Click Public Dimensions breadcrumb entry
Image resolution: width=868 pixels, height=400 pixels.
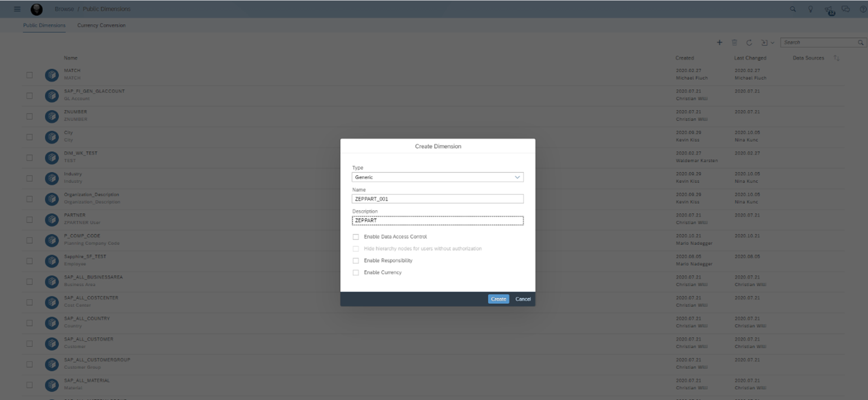pos(107,9)
